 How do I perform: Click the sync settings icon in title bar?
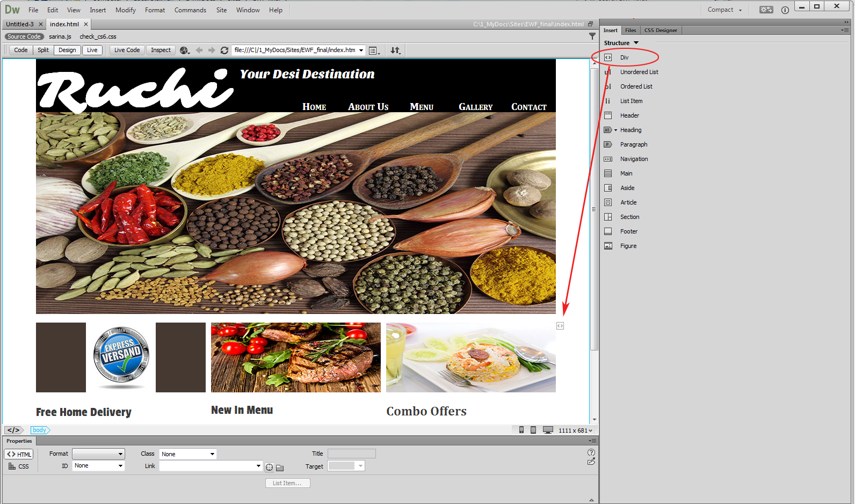[x=766, y=10]
